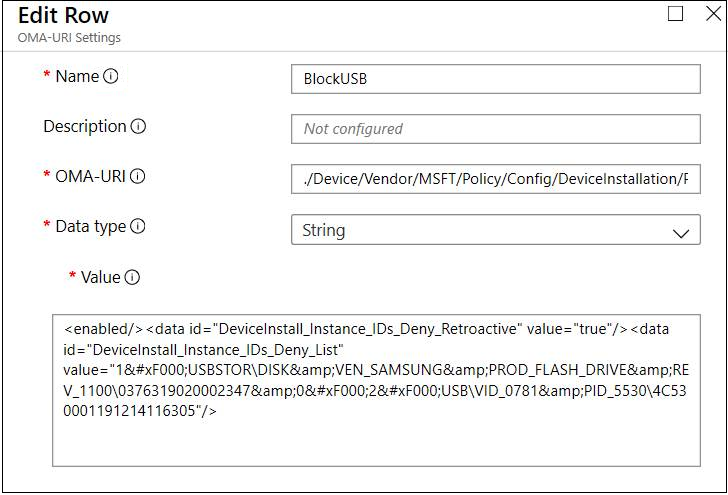
Task: Show the Description info tooltip icon
Action: [139, 127]
